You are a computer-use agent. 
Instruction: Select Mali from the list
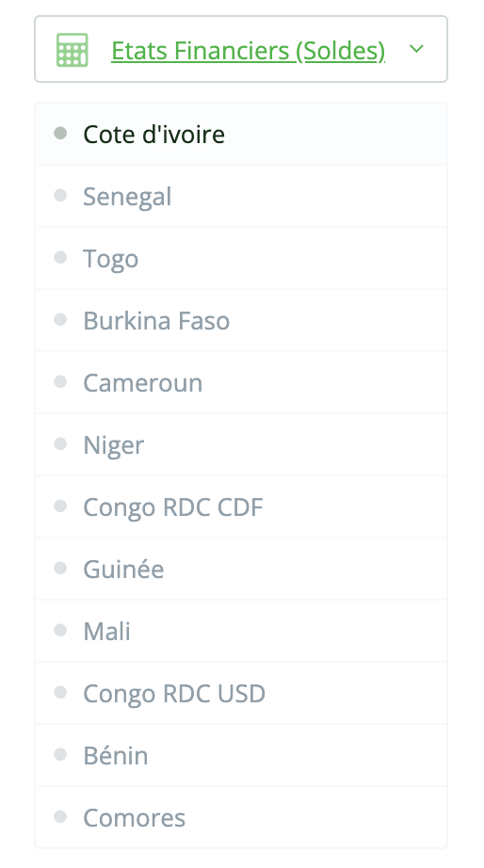[x=241, y=631]
